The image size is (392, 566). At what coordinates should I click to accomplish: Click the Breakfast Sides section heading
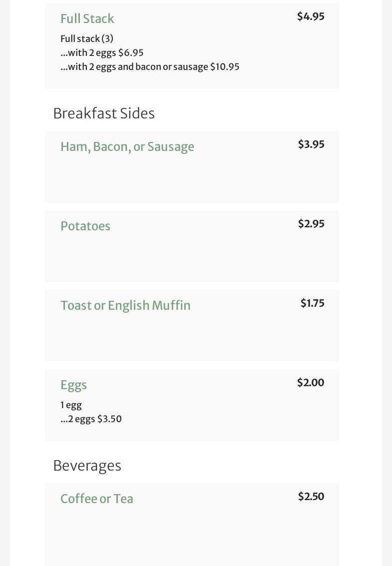pos(104,113)
